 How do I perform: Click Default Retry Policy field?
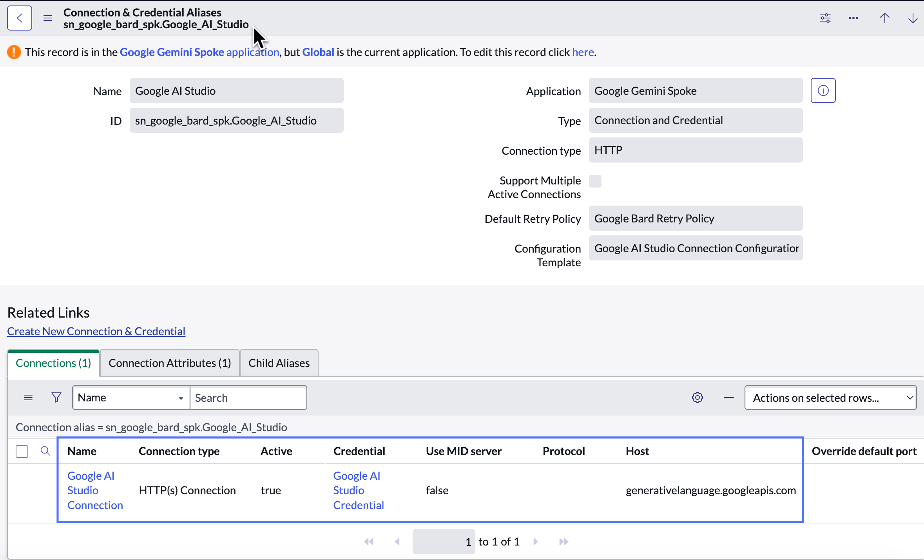click(696, 218)
